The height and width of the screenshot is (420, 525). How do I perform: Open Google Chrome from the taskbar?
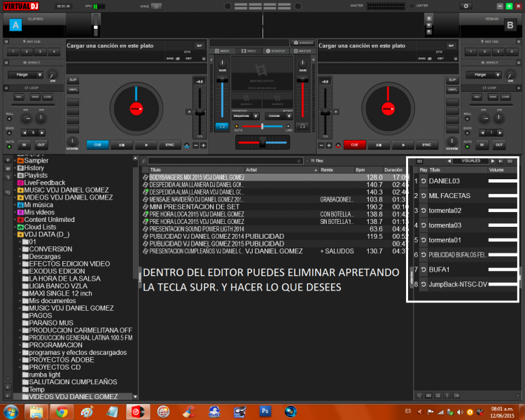62,412
